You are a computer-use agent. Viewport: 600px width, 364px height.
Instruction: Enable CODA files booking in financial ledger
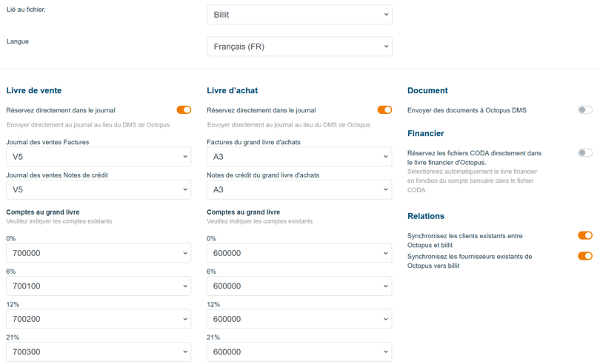pos(585,153)
